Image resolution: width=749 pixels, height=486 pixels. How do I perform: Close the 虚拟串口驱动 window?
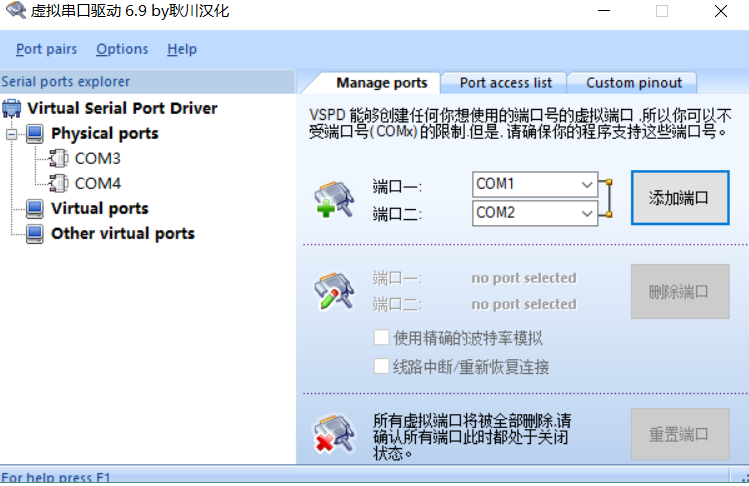tap(721, 11)
